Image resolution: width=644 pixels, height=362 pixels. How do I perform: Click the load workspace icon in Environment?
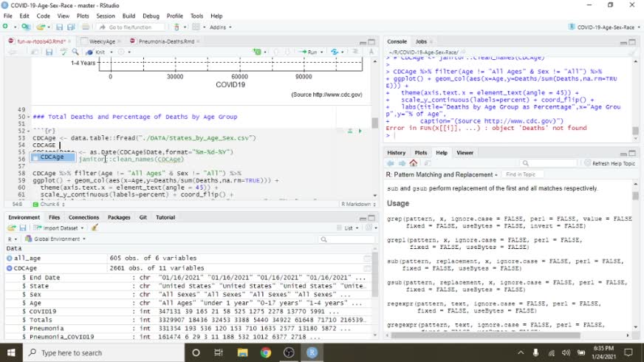[x=12, y=228]
